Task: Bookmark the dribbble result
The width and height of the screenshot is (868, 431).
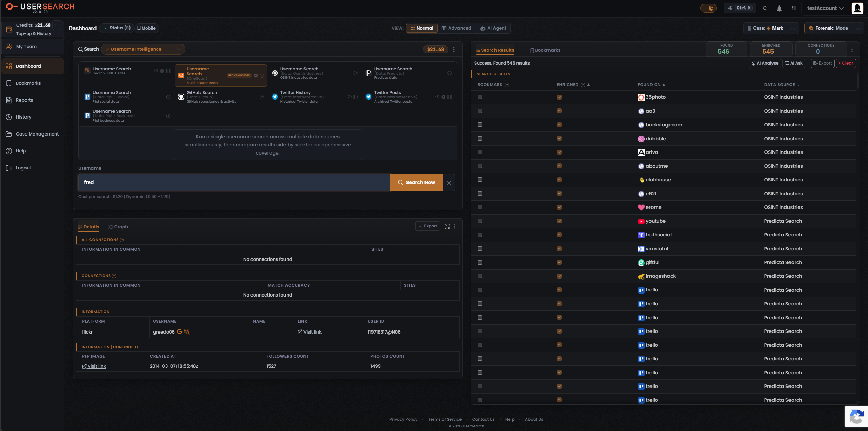Action: pyautogui.click(x=480, y=139)
